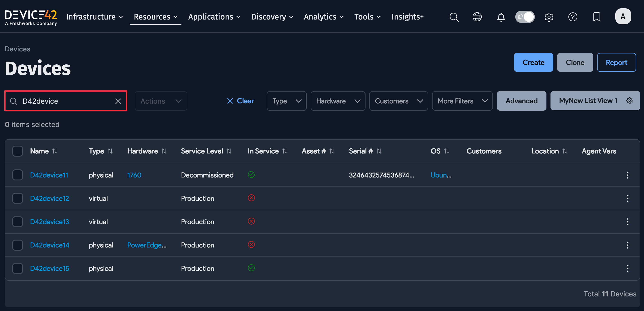Expand the Customers filter
644x311 pixels.
click(398, 101)
